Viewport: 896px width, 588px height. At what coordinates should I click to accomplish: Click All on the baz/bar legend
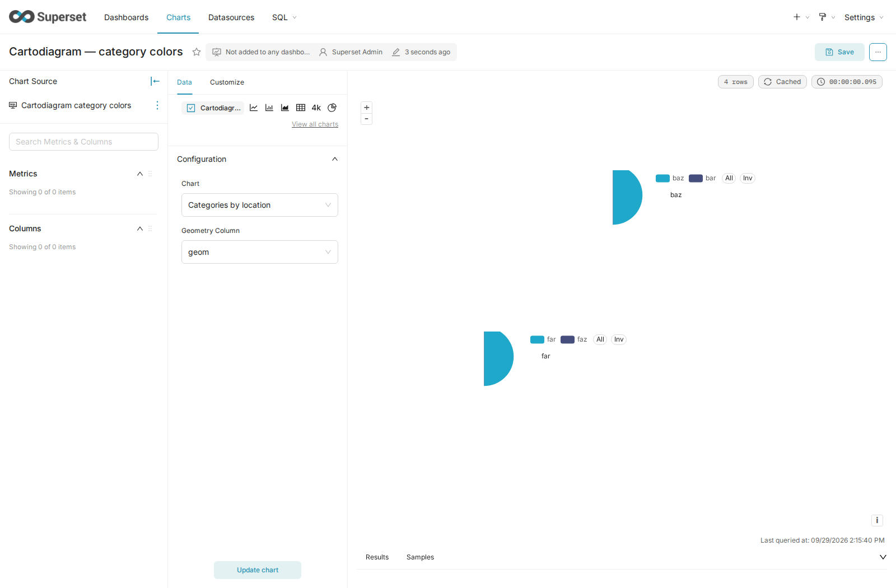pyautogui.click(x=729, y=178)
